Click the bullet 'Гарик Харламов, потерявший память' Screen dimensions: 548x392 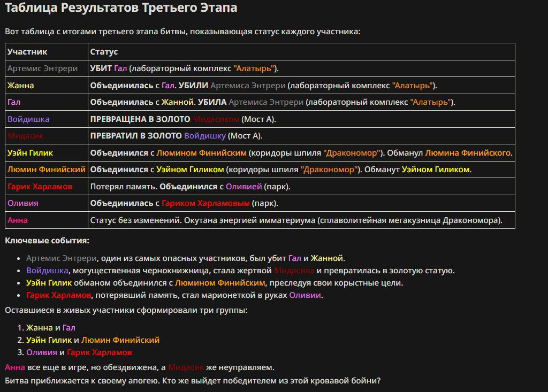[174, 295]
